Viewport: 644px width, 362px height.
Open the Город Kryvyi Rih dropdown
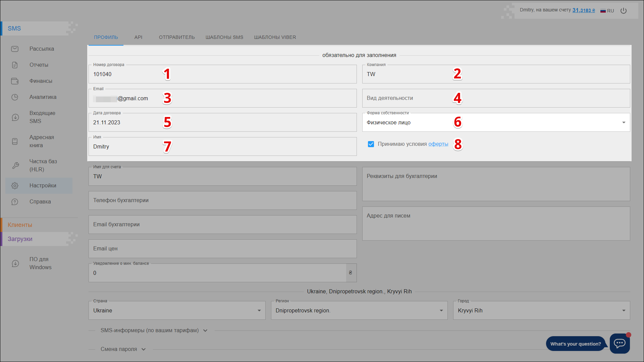point(541,311)
